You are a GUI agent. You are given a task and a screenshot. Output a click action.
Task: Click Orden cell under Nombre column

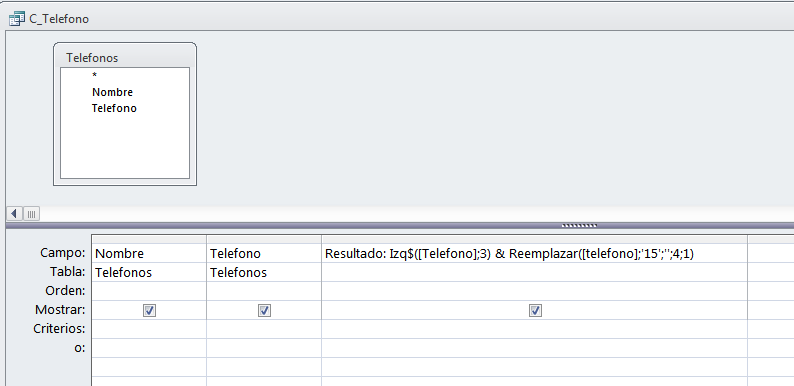pyautogui.click(x=149, y=291)
